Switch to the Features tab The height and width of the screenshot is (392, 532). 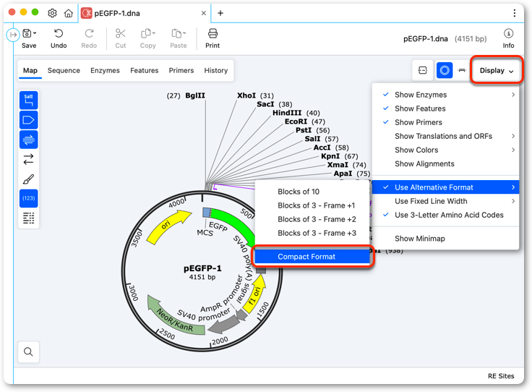point(145,71)
